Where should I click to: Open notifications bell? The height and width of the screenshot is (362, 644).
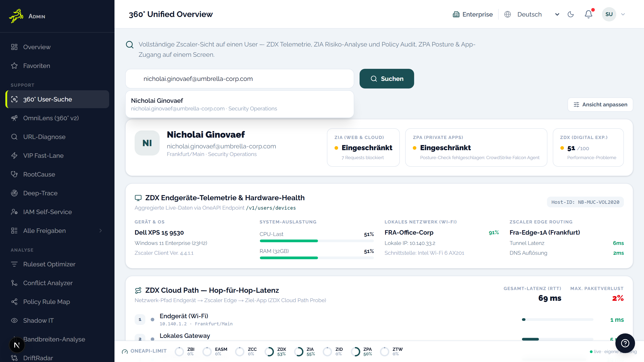(589, 14)
